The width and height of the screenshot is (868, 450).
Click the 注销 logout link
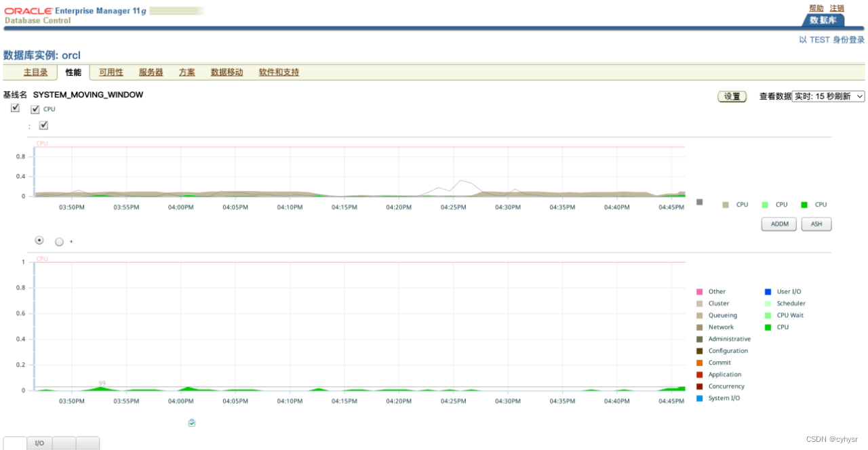click(x=835, y=7)
